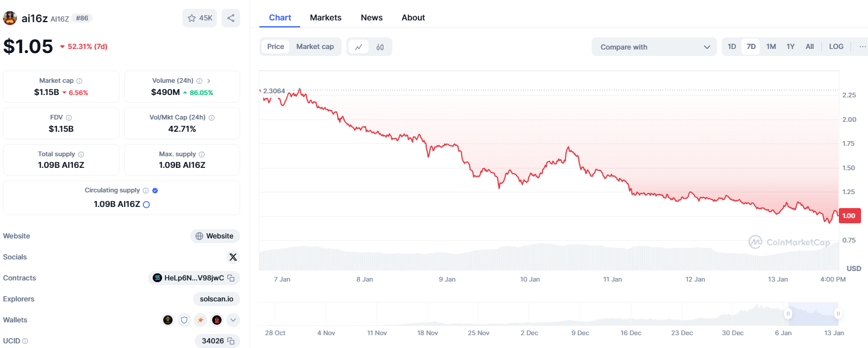Click the 10 Jan date on chart axis
Image resolution: width=868 pixels, height=348 pixels.
click(x=530, y=279)
